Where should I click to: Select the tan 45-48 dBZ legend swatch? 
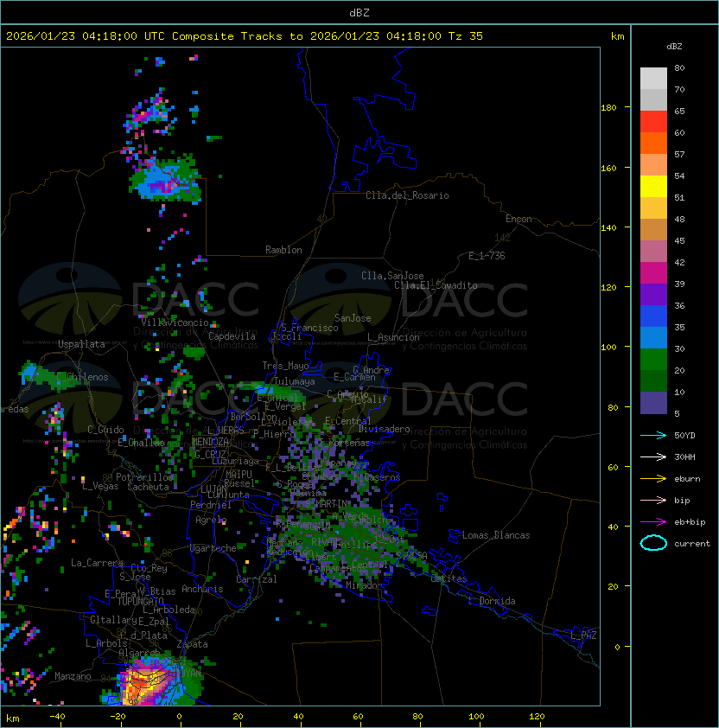click(x=653, y=230)
